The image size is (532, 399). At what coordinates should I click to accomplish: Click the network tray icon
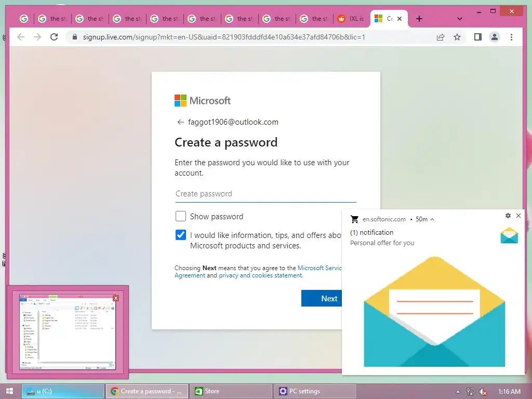click(471, 392)
